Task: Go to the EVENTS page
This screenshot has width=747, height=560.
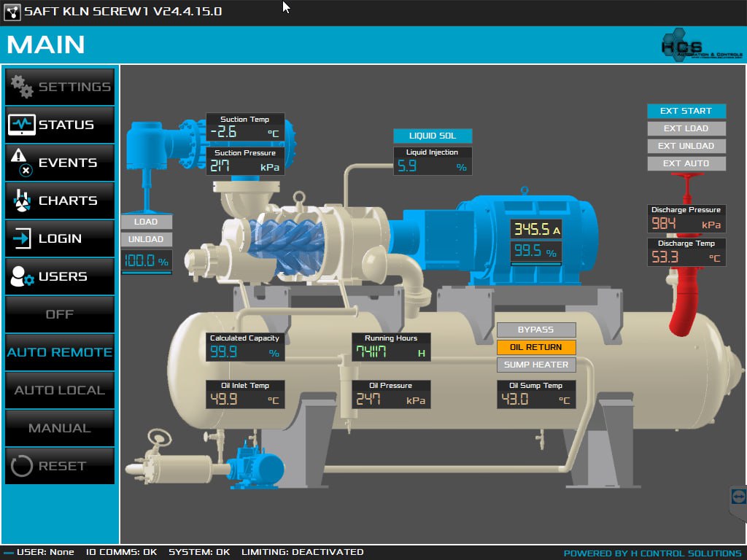Action: (60, 163)
